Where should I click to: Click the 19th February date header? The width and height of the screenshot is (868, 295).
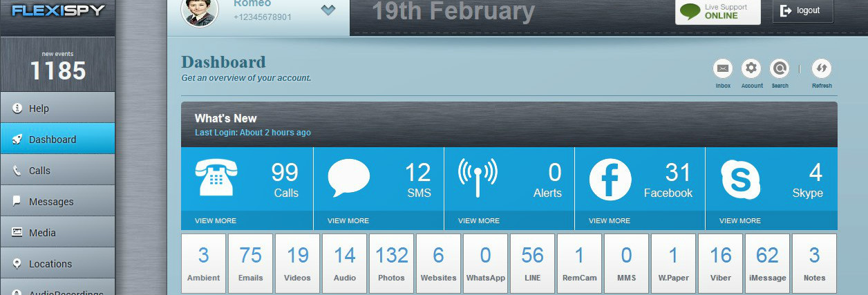click(453, 11)
